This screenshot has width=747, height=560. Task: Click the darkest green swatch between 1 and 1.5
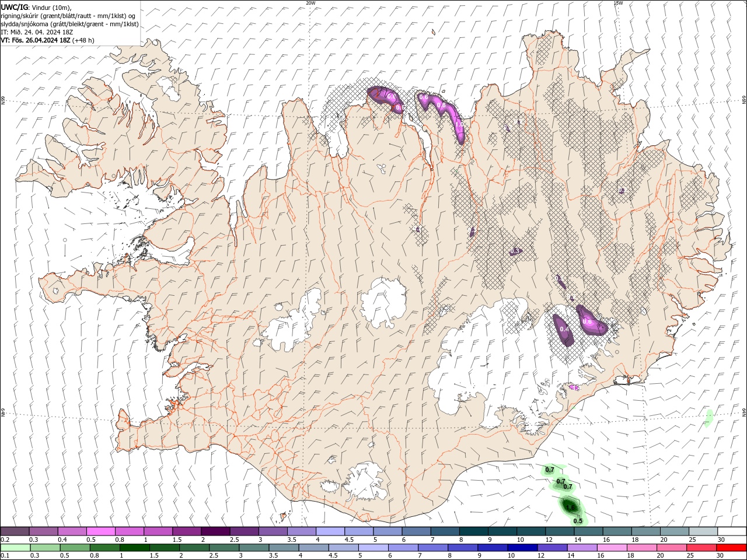(x=134, y=548)
